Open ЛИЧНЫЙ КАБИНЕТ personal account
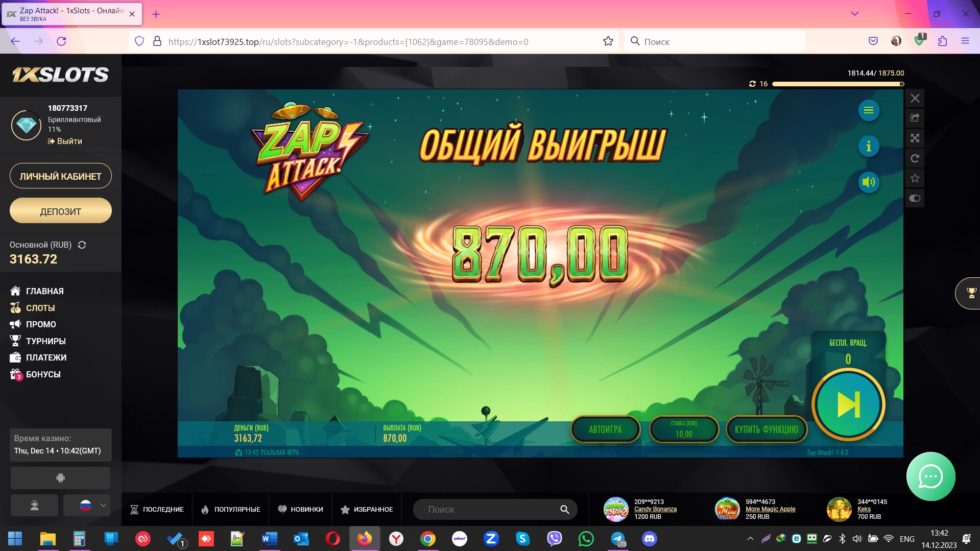980x551 pixels. 61,176
